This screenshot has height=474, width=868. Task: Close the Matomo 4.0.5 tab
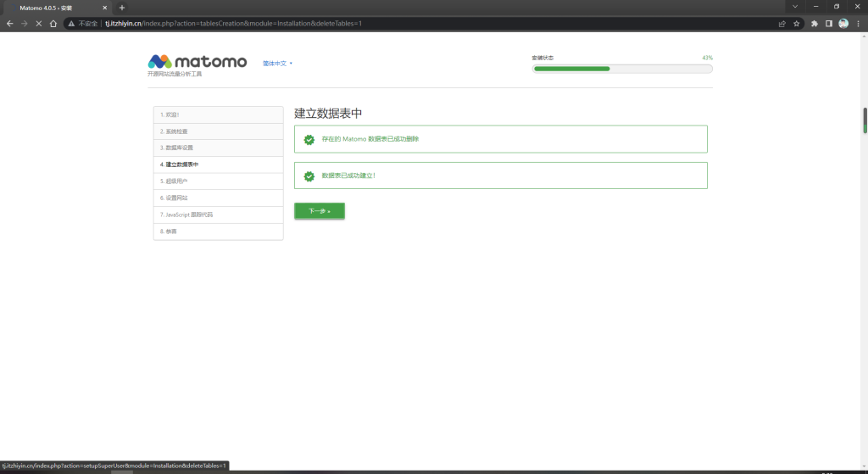point(105,8)
